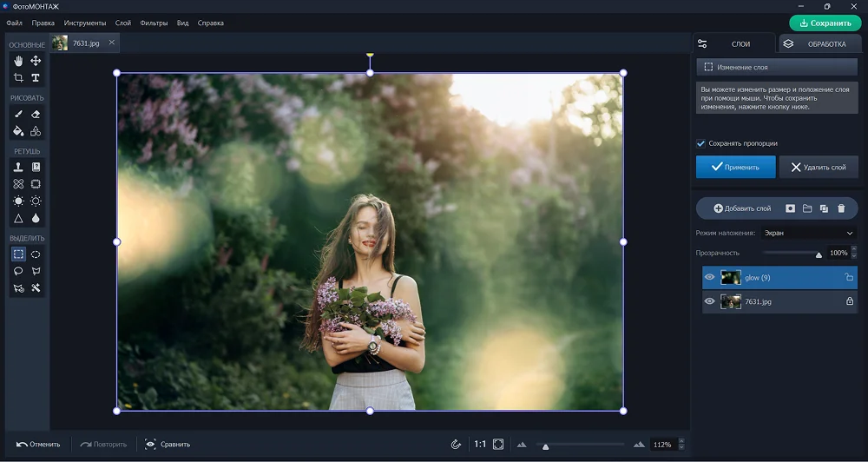Click the layer mask icon
This screenshot has height=462, width=868.
790,208
